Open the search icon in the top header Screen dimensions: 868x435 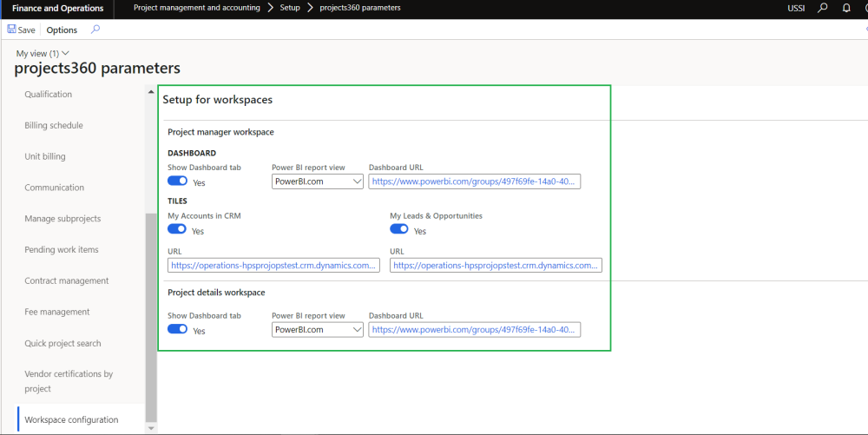pos(823,8)
